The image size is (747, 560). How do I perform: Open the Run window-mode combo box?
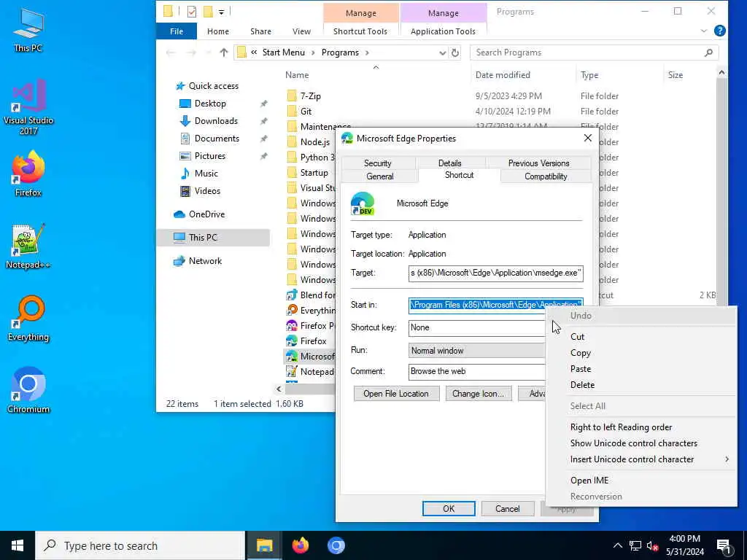476,351
